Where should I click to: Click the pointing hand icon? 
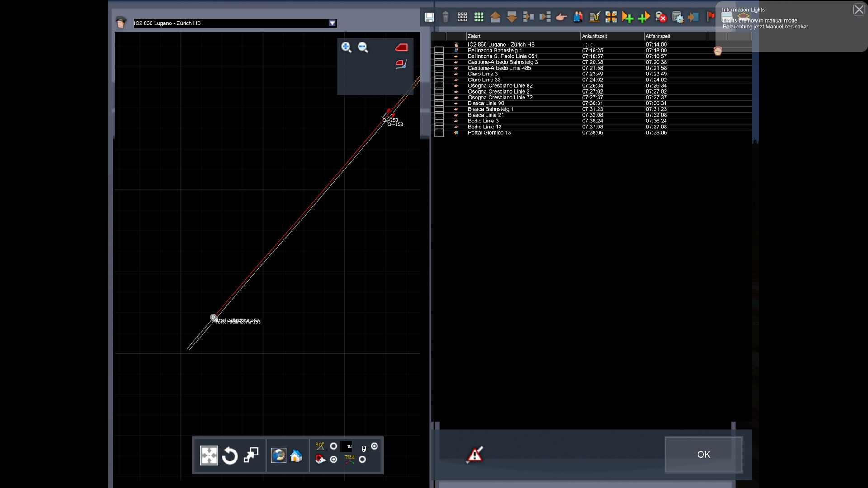pos(561,17)
